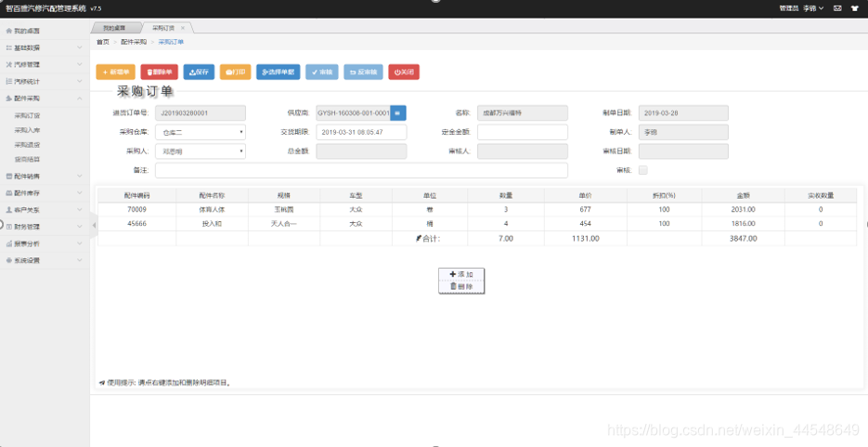The image size is (868, 447).
Task: Expand the 报表分析 sidebar chevron
Action: click(79, 243)
